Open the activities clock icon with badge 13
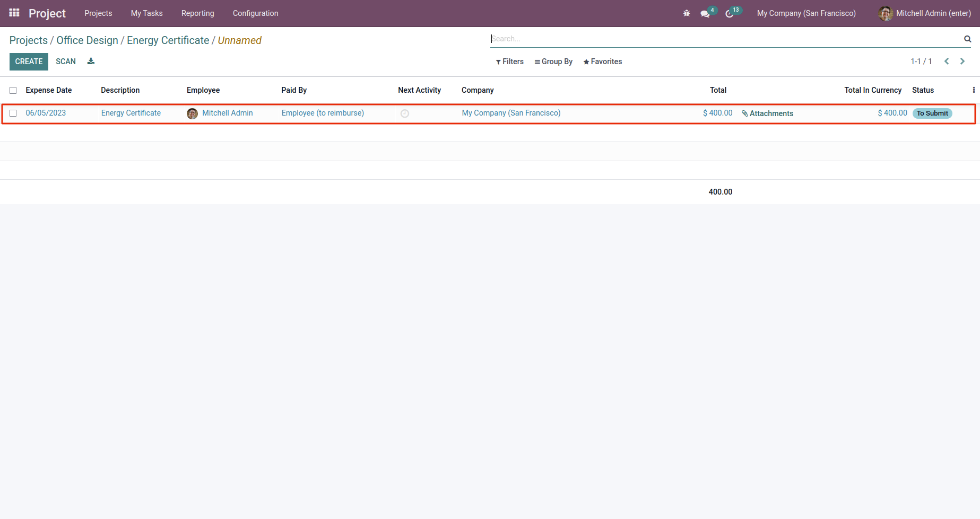Screen dimensions: 980x519 coord(730,14)
